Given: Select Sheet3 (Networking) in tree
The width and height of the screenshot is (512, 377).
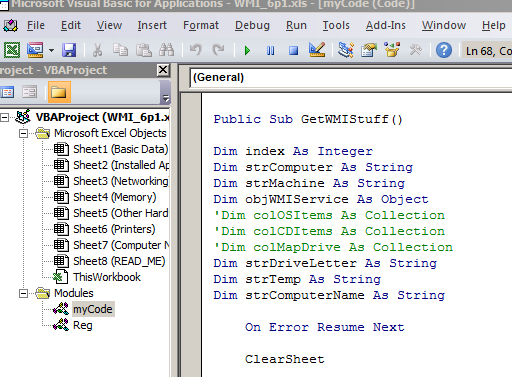Looking at the screenshot, I should pyautogui.click(x=121, y=181).
